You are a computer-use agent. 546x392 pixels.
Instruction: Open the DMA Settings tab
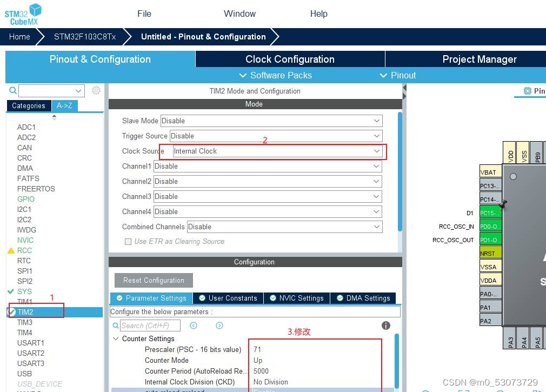pos(363,298)
